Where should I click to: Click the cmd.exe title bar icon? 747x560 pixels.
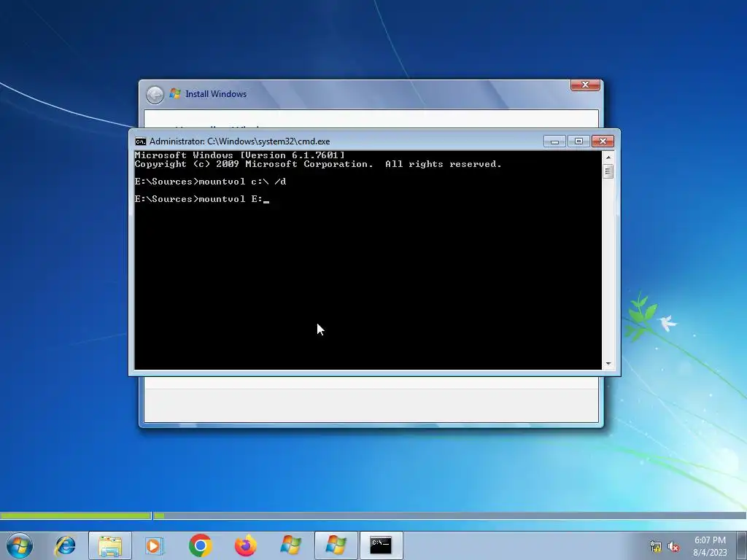pyautogui.click(x=141, y=141)
